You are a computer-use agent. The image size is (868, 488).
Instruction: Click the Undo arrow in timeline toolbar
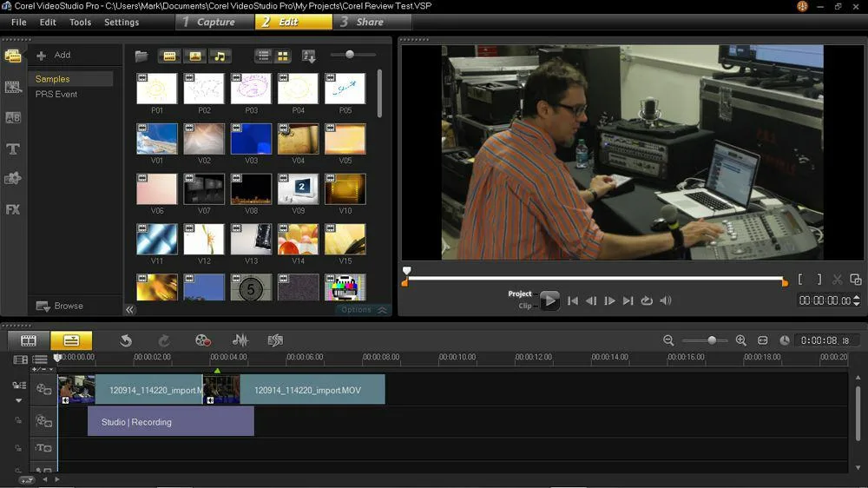point(126,340)
